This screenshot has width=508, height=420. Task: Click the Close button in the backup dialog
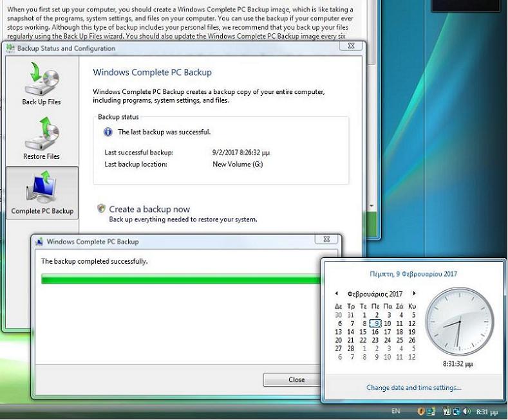[x=292, y=379]
